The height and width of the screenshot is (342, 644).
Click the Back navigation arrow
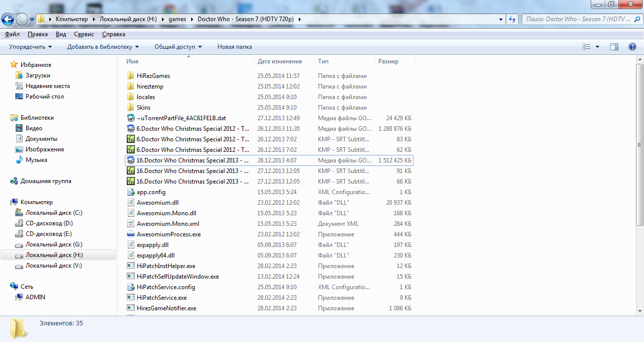[x=8, y=19]
